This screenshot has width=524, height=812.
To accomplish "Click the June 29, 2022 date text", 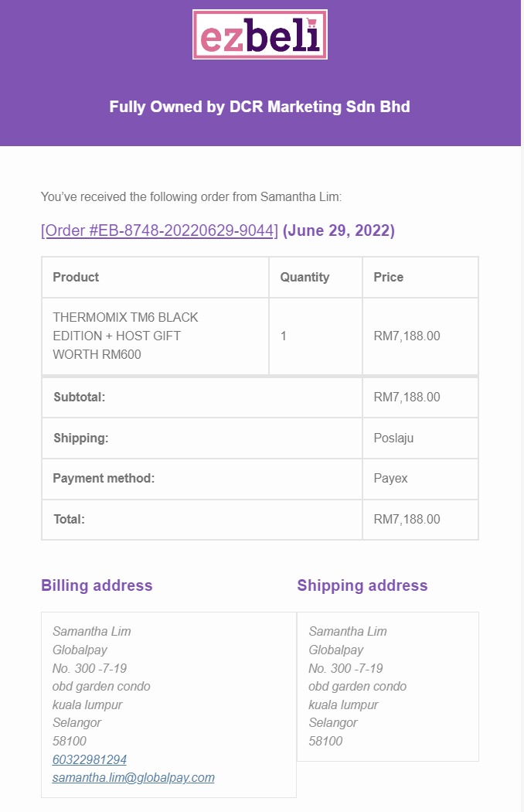I will click(339, 230).
